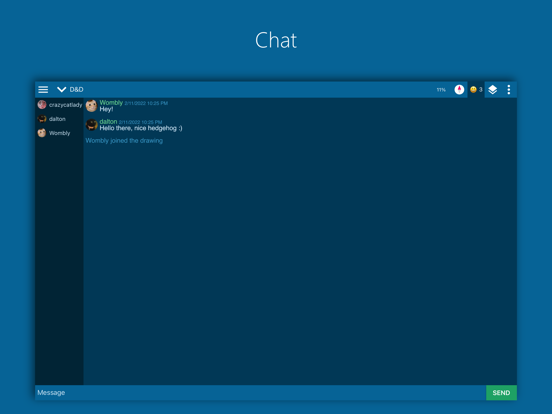
Task: Open the compass view rotation icon
Action: pyautogui.click(x=459, y=90)
